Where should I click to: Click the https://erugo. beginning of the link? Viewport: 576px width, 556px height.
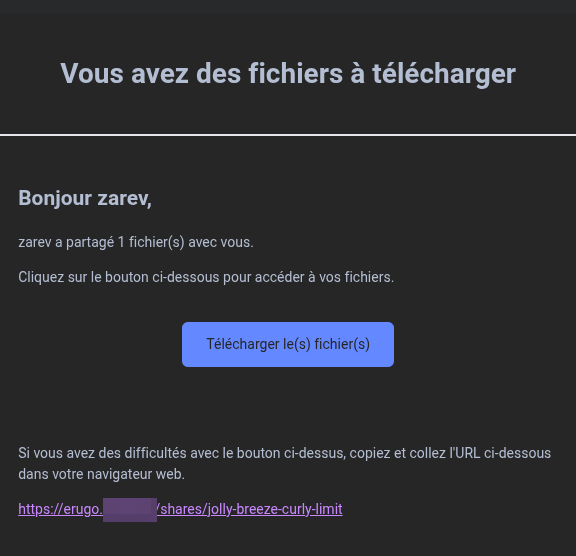click(61, 509)
